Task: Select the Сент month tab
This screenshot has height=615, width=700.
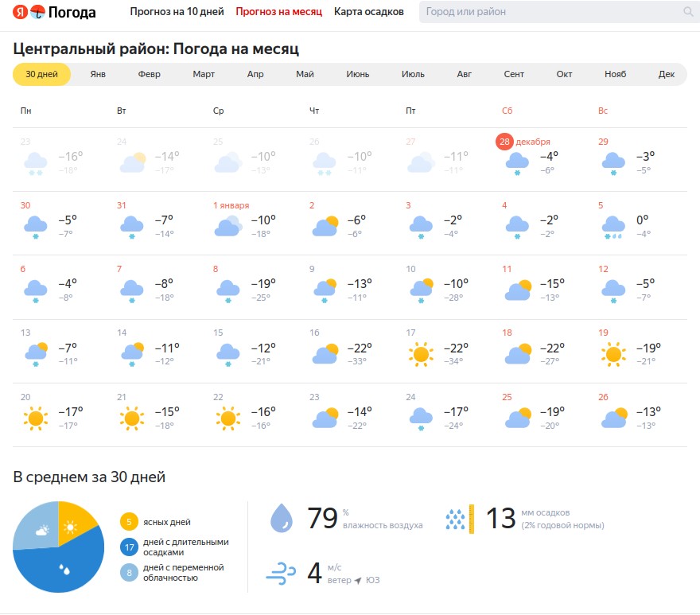Action: click(x=514, y=74)
